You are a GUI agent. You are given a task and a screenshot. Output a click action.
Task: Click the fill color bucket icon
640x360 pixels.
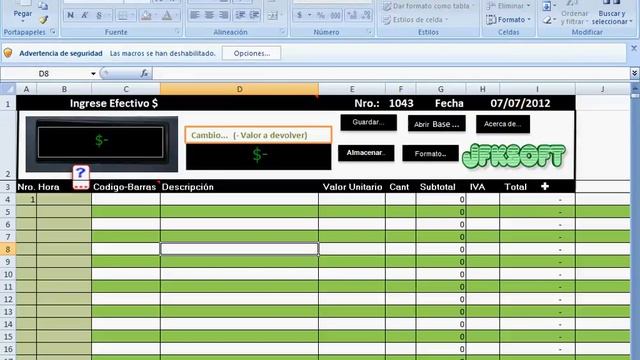pos(147,16)
